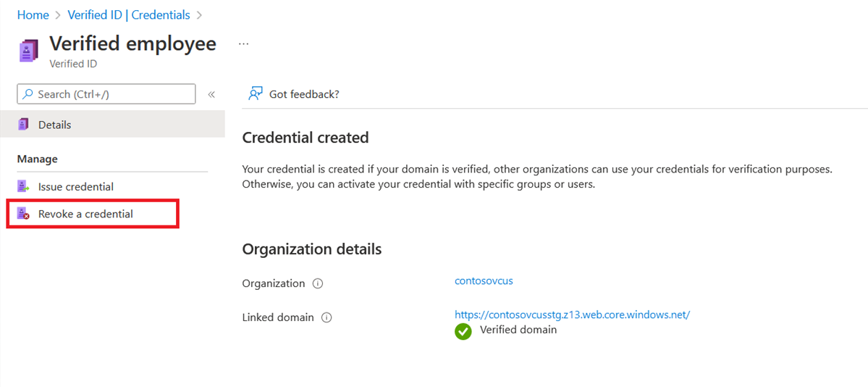
Task: Click Got feedback? button
Action: 294,94
